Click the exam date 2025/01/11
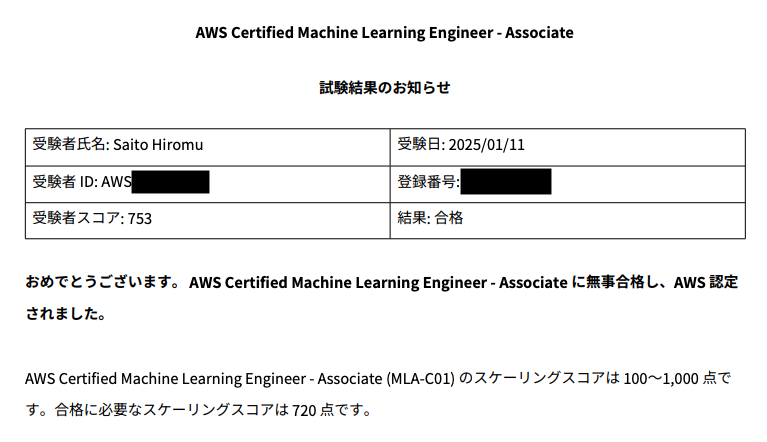The image size is (767, 442). pos(486,145)
